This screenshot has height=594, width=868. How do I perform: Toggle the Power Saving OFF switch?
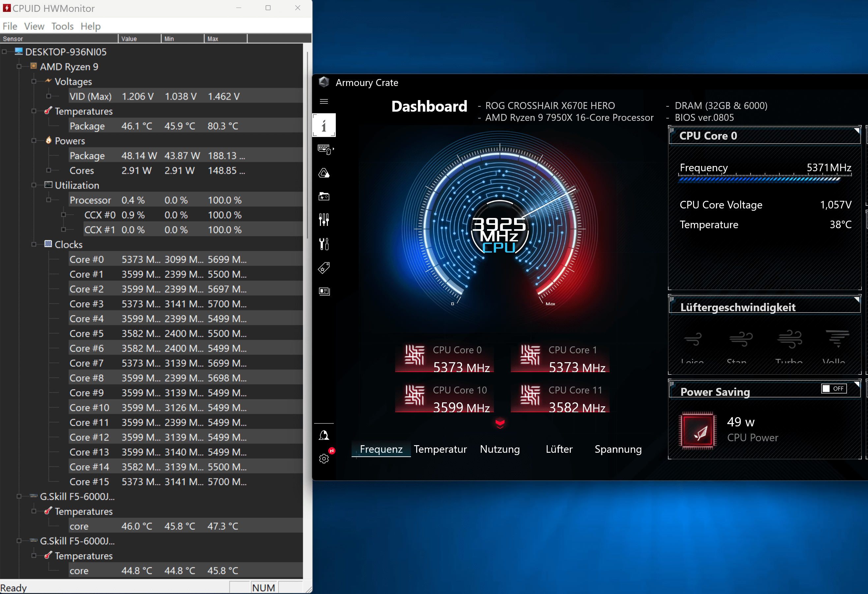pos(833,389)
